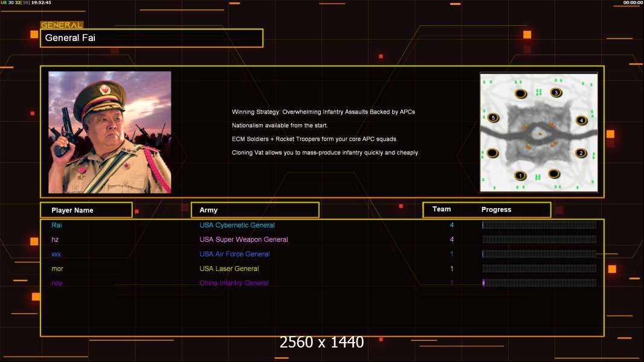Click the 19:52:45 clock readout
Viewport: 644px width, 362px height.
pos(41,2)
